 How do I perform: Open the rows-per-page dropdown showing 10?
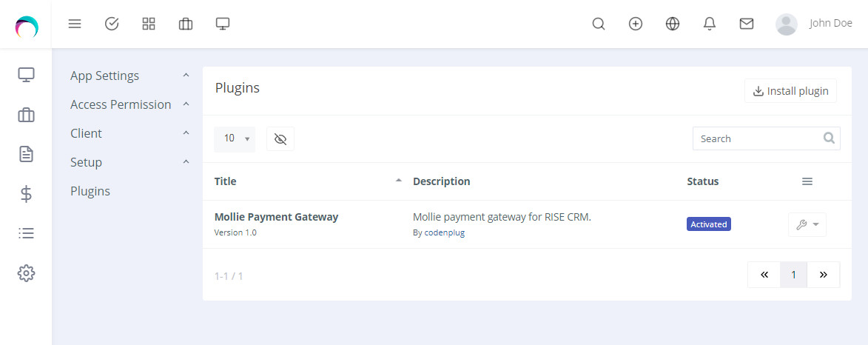pyautogui.click(x=235, y=138)
